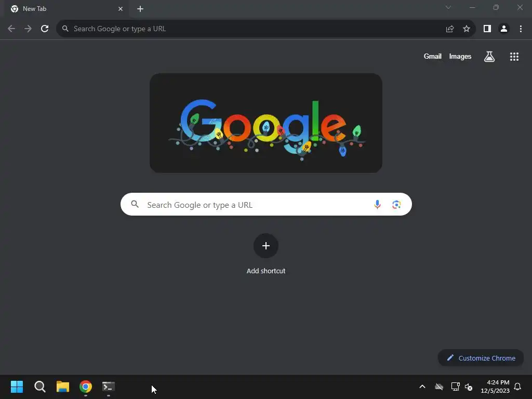
Task: Restore down the Chrome window
Action: [496, 7]
